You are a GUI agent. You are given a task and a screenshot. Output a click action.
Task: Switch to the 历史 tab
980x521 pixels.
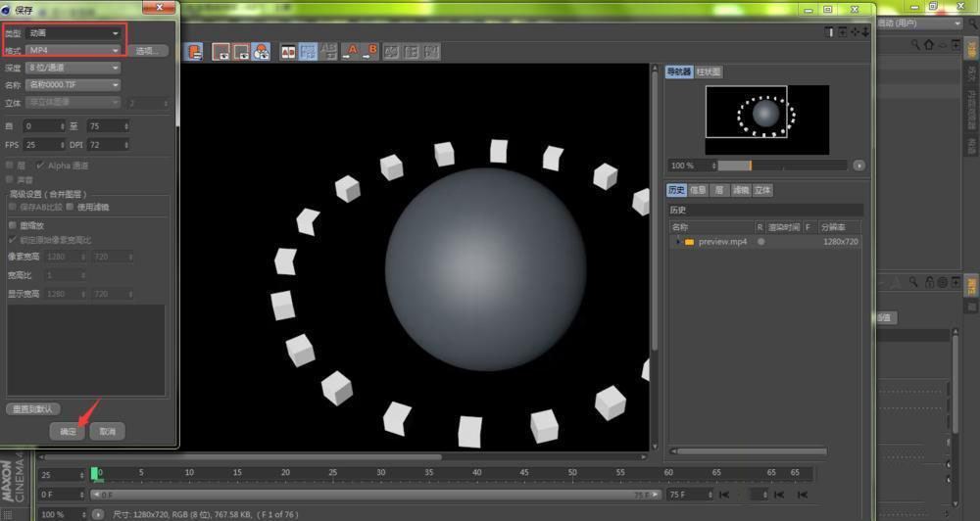point(676,190)
